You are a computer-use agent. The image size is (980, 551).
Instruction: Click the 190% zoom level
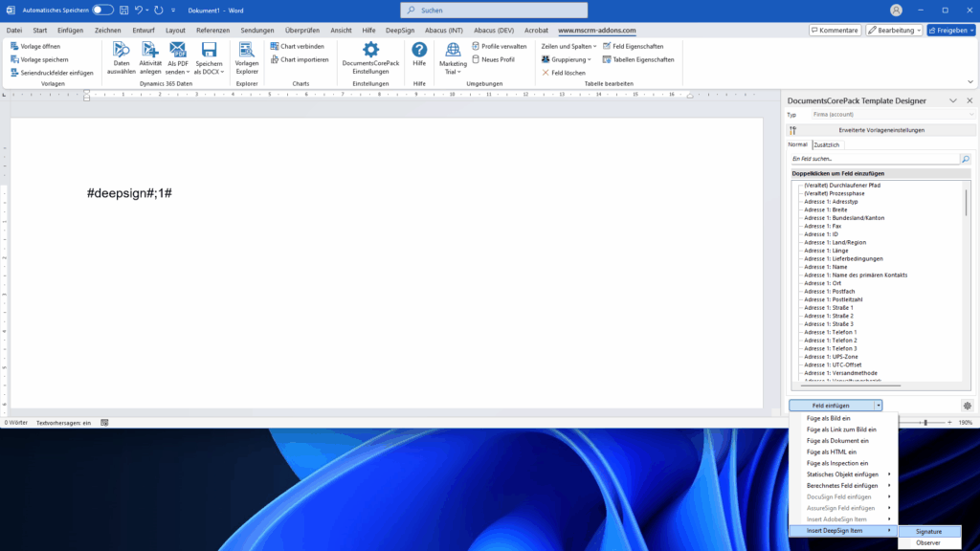click(x=966, y=423)
